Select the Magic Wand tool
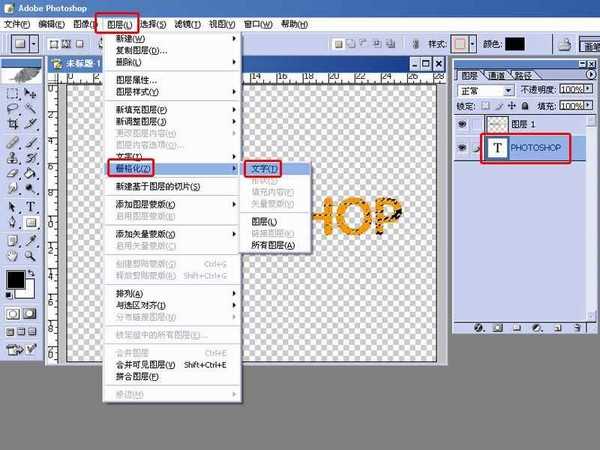 30,108
